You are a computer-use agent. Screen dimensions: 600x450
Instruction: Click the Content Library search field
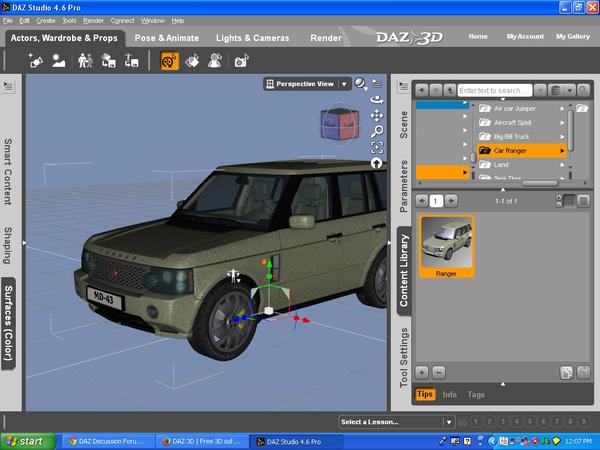click(x=495, y=91)
